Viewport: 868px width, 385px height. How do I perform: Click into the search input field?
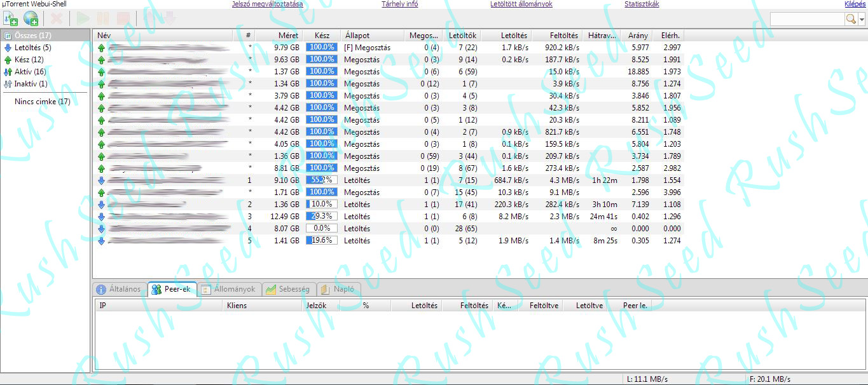806,20
